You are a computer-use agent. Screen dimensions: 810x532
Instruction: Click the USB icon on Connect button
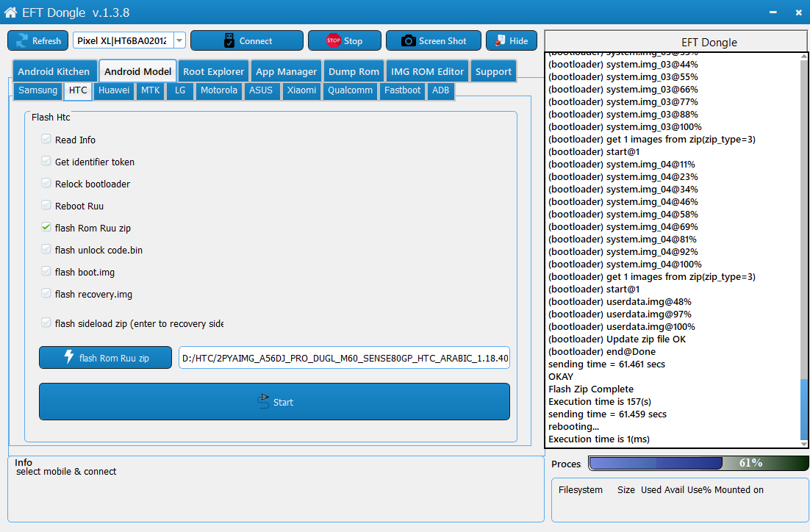229,41
